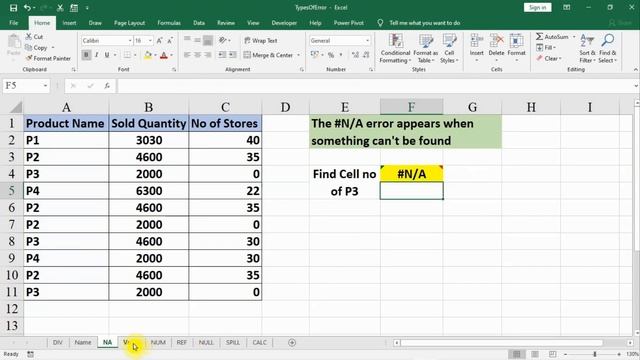The image size is (640, 360).
Task: Select the Product Name header cell
Action: tap(66, 123)
